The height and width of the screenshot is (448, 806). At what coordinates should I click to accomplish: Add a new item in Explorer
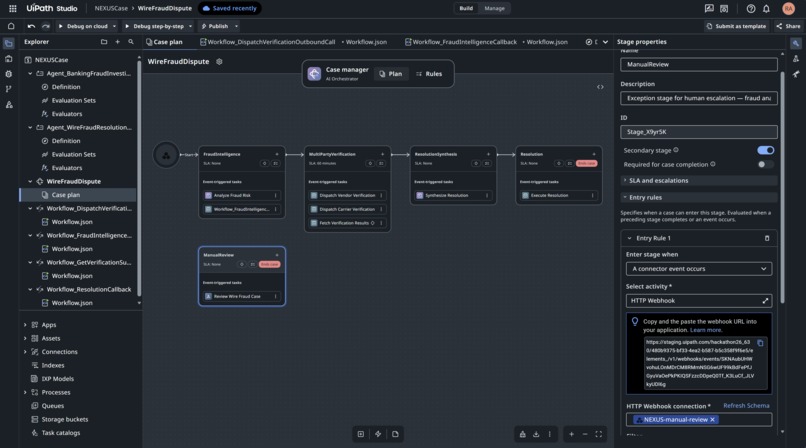[117, 42]
